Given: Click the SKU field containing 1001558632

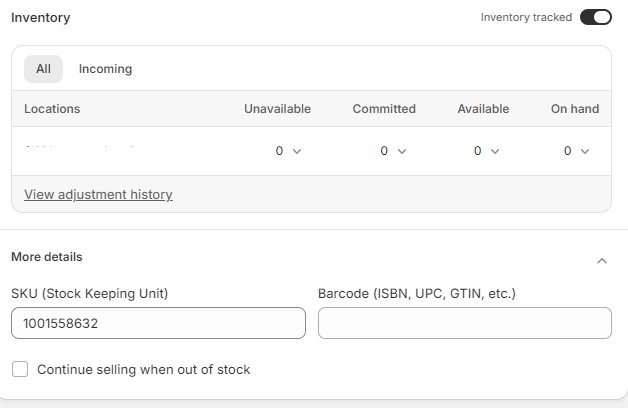Looking at the screenshot, I should tap(158, 323).
